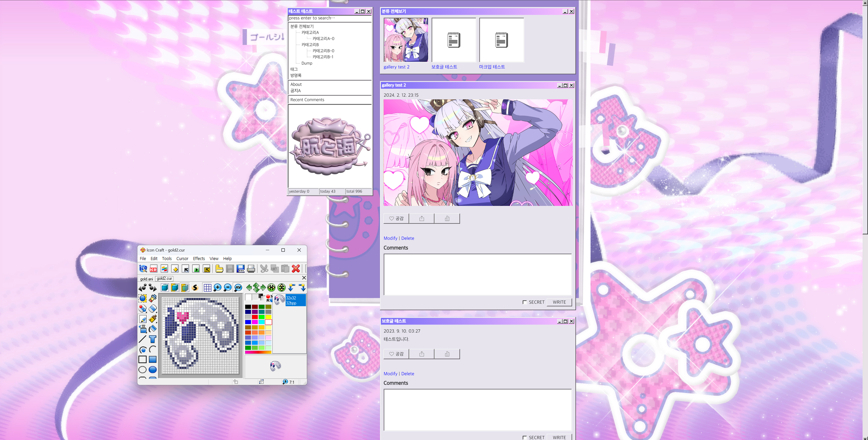This screenshot has height=440, width=868.
Task: Select the Pencil drawing tool
Action: point(143,319)
